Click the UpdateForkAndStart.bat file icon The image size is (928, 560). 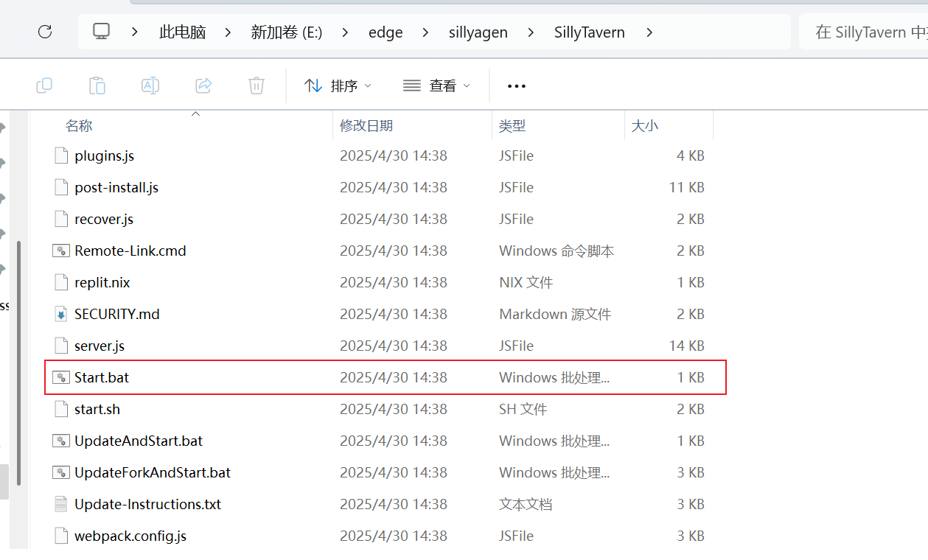[x=61, y=472]
